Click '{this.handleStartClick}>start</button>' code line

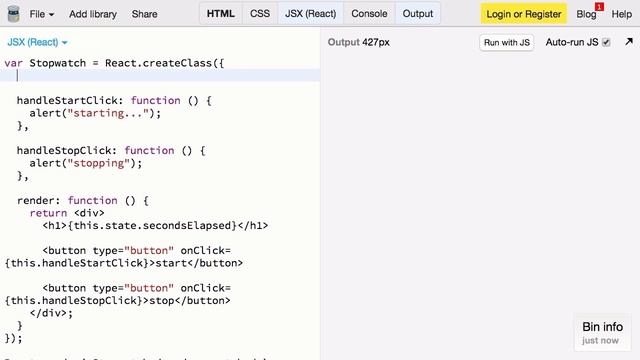[x=124, y=263]
